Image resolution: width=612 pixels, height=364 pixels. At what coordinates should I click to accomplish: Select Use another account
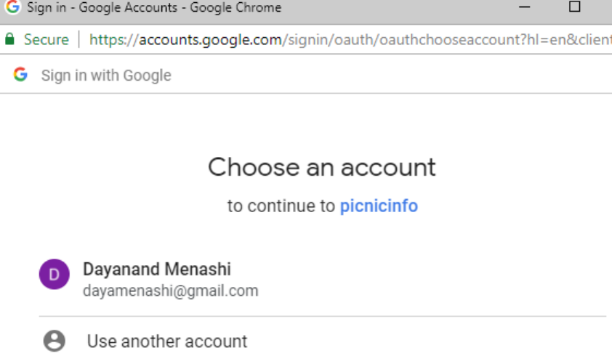click(167, 341)
